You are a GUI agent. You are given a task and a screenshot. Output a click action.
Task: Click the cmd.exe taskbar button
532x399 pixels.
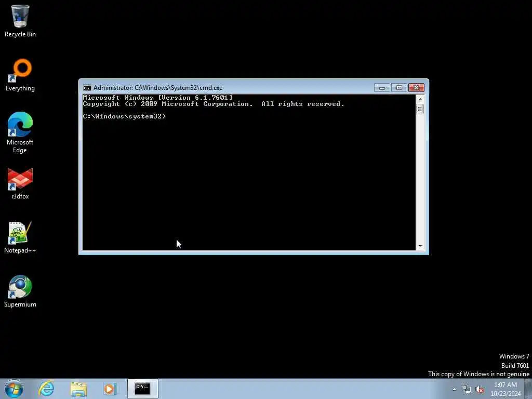[142, 389]
